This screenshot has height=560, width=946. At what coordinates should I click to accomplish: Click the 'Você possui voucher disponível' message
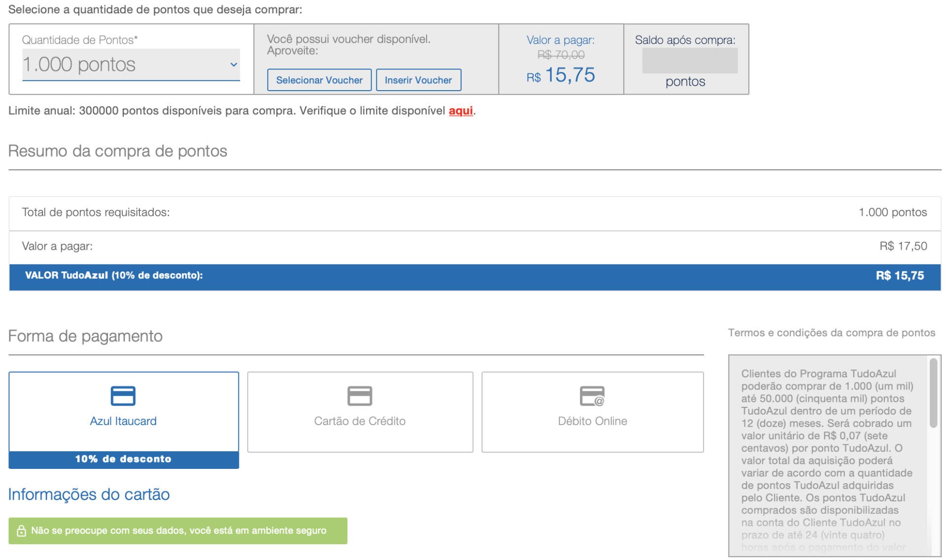pos(349,45)
